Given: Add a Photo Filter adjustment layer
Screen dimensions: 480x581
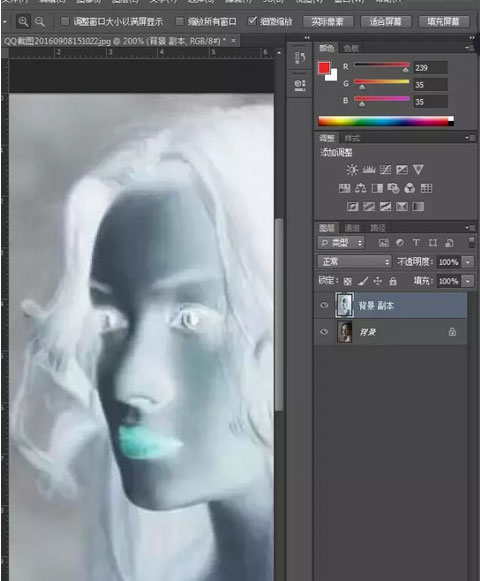Looking at the screenshot, I should tap(393, 188).
